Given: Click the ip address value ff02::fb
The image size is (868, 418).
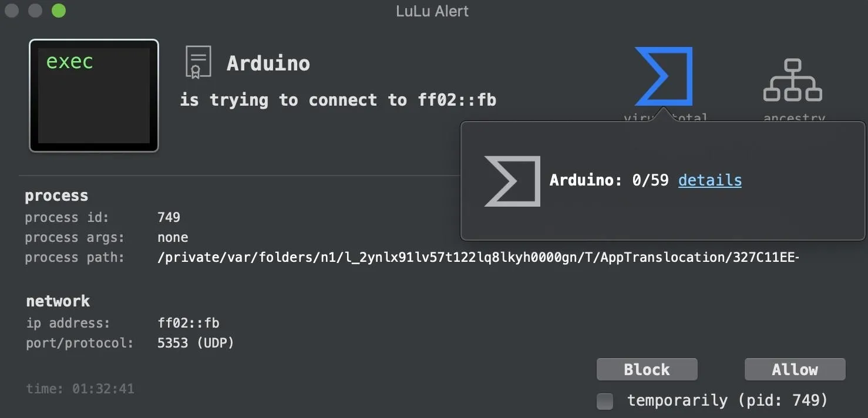Looking at the screenshot, I should (188, 323).
